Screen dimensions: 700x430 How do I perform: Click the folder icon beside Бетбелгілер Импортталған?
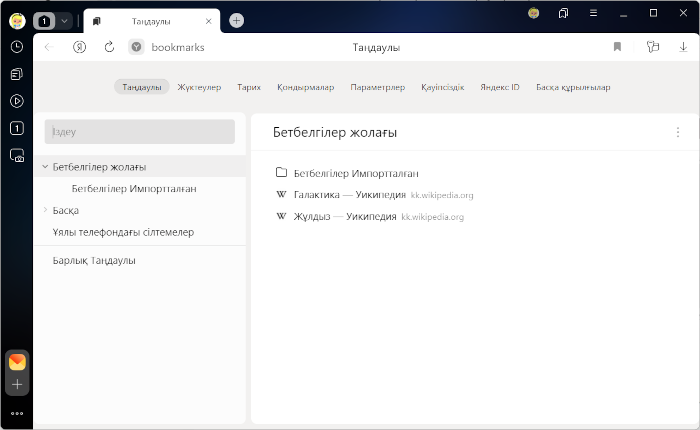point(281,172)
